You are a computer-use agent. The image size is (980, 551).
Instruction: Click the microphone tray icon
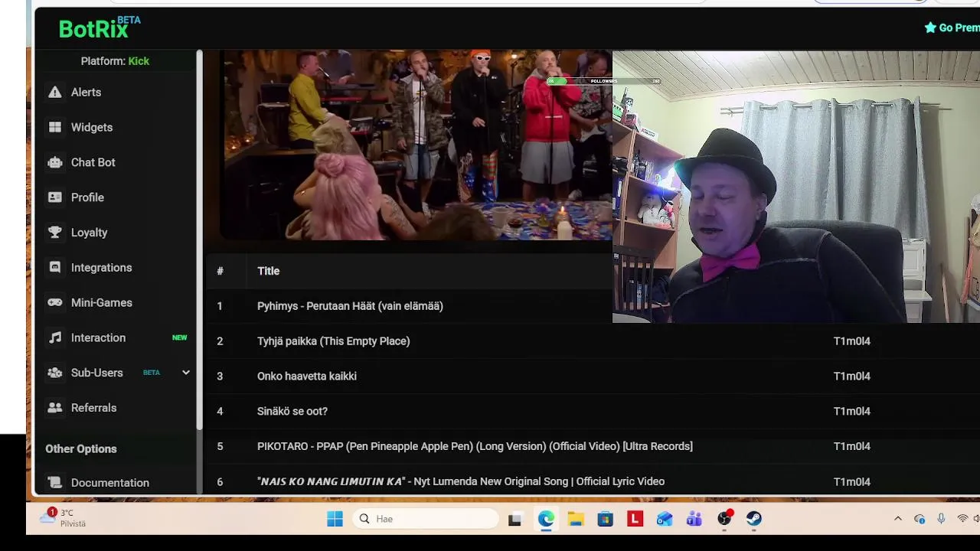pos(941,519)
